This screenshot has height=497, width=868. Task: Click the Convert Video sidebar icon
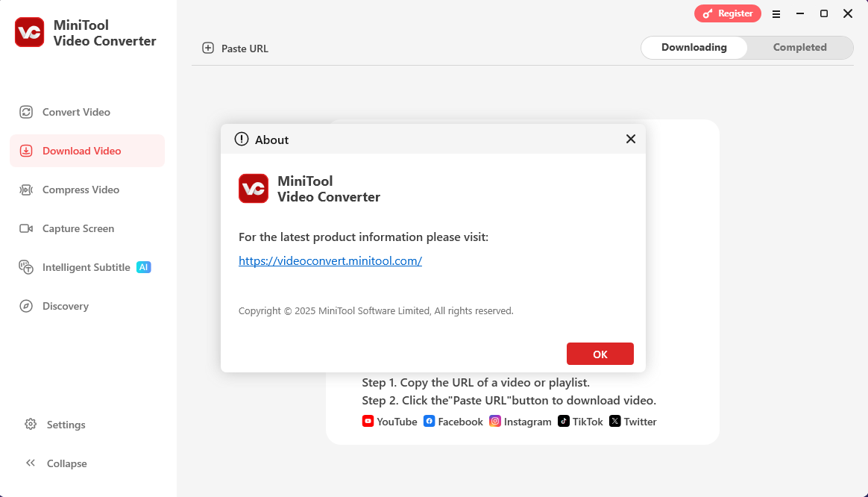tap(26, 112)
